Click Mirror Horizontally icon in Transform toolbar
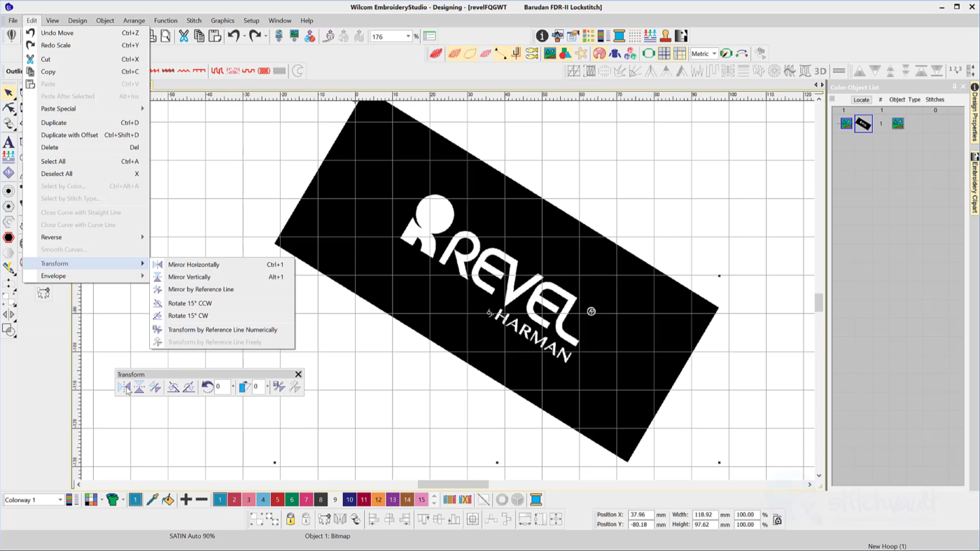Viewport: 980px width, 551px height. tap(124, 386)
